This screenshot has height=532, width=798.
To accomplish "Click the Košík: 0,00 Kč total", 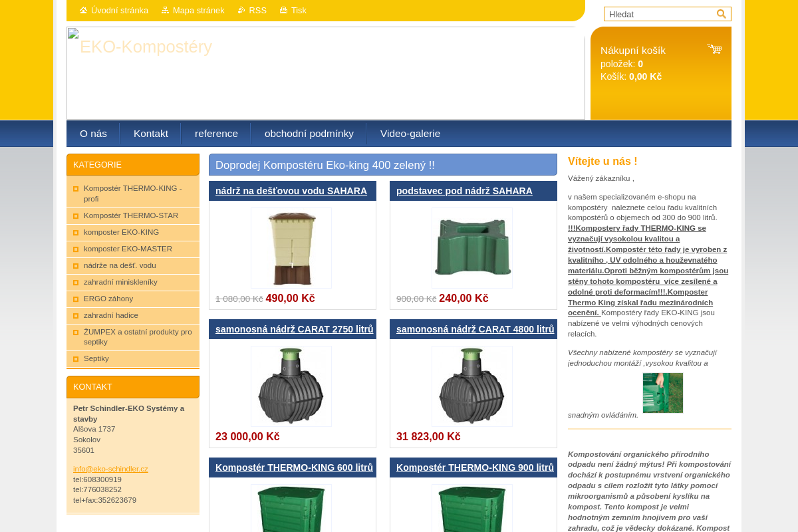I will coord(631,76).
